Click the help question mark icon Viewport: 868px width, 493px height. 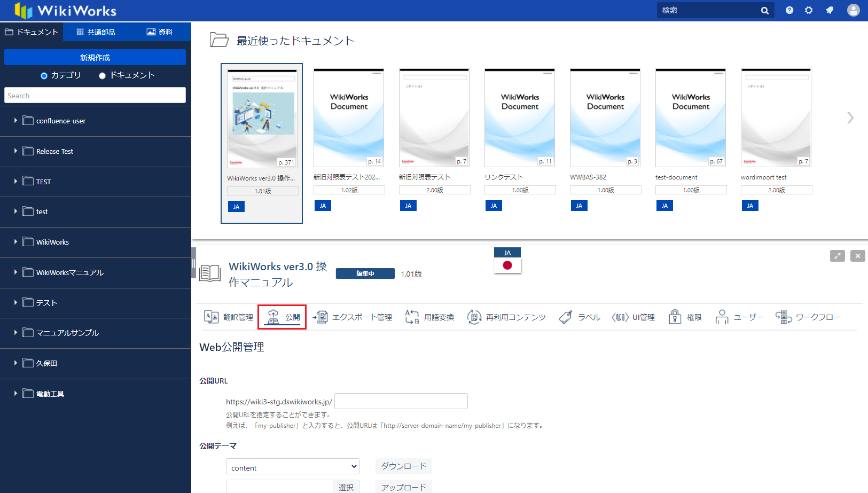pos(789,10)
